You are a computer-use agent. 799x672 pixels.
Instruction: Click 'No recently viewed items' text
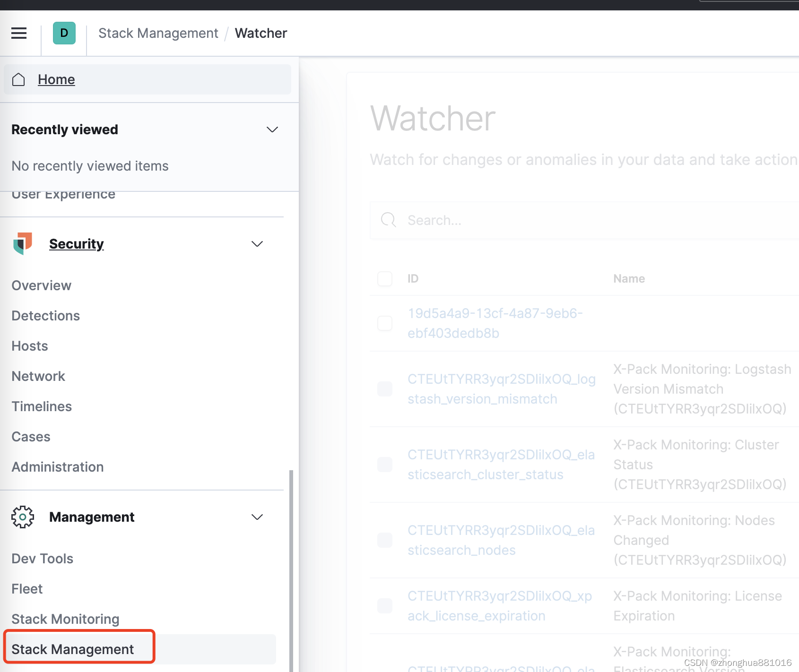point(90,166)
